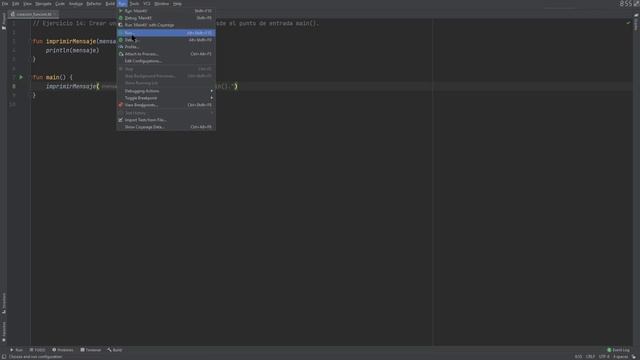Viewport: 640px width, 360px height.
Task: Choose Import Tests from File... entry
Action: pos(166,120)
